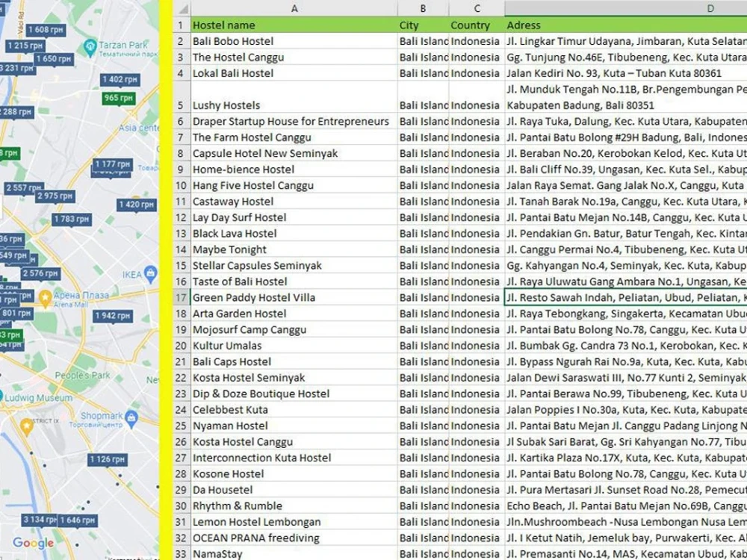Select column B header
The height and width of the screenshot is (560, 747).
pyautogui.click(x=423, y=8)
